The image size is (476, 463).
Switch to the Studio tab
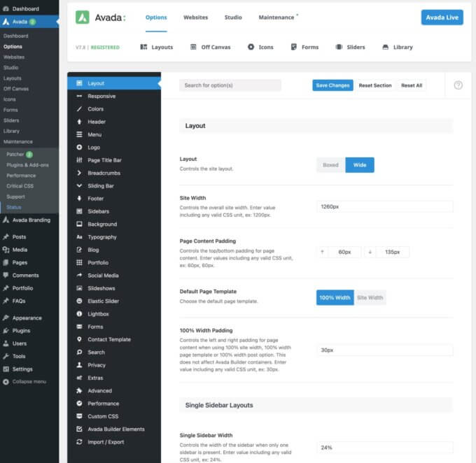[x=233, y=17]
